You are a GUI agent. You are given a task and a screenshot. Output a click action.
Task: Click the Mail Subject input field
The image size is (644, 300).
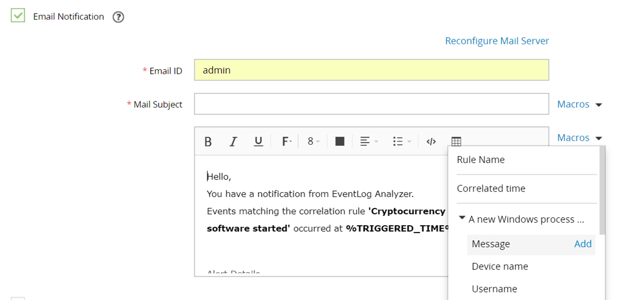(x=371, y=104)
